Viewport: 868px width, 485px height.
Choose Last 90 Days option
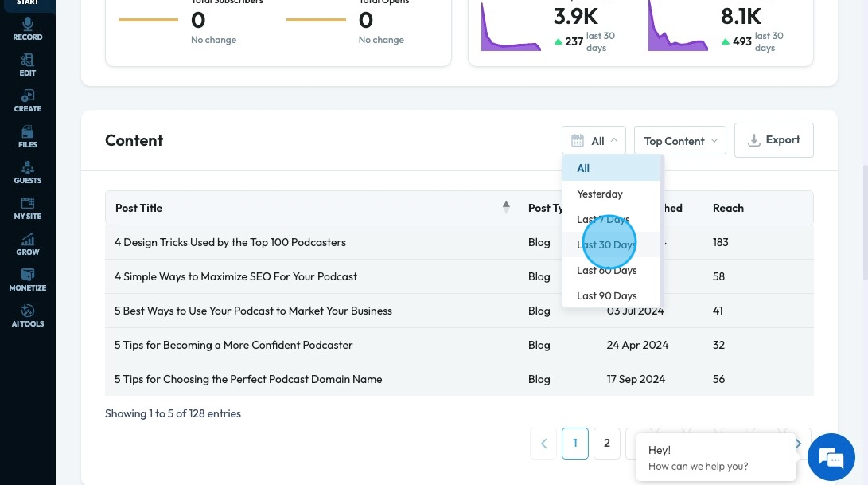click(x=606, y=295)
